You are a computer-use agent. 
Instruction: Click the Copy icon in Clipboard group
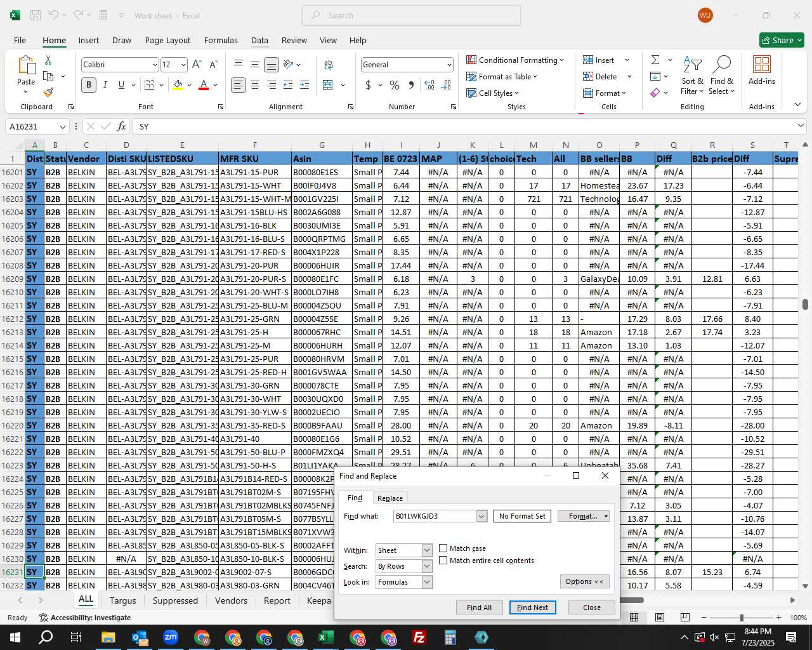point(48,76)
